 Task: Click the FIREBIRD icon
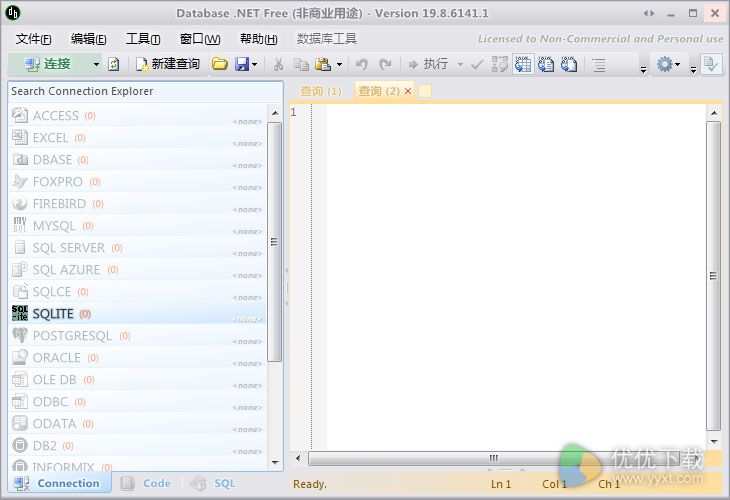coord(20,203)
